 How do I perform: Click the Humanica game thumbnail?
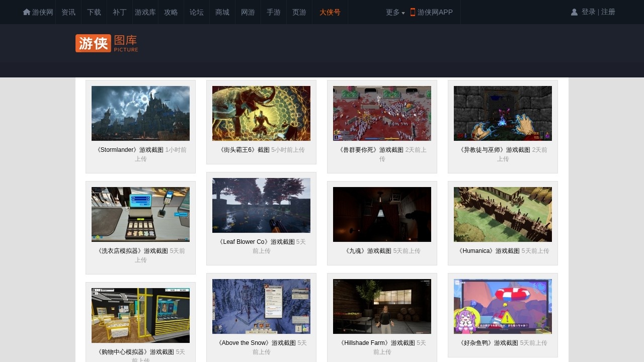point(503,214)
